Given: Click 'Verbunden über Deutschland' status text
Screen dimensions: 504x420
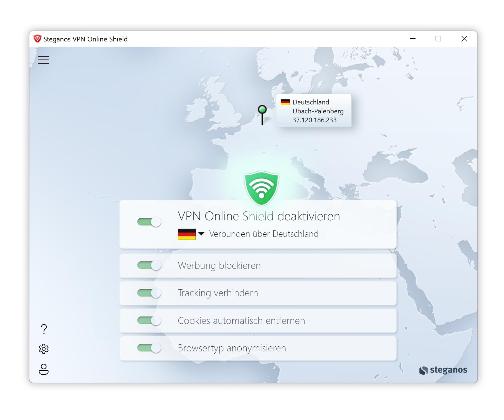Looking at the screenshot, I should pyautogui.click(x=264, y=234).
